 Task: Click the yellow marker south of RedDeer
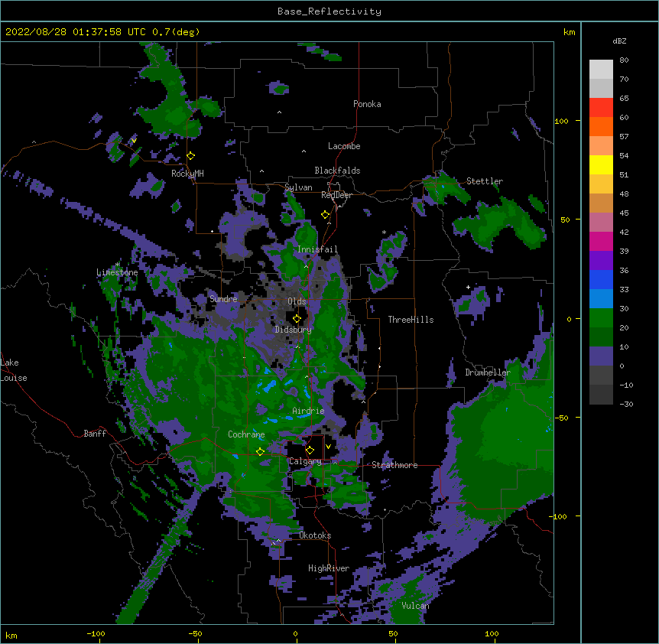tap(325, 214)
